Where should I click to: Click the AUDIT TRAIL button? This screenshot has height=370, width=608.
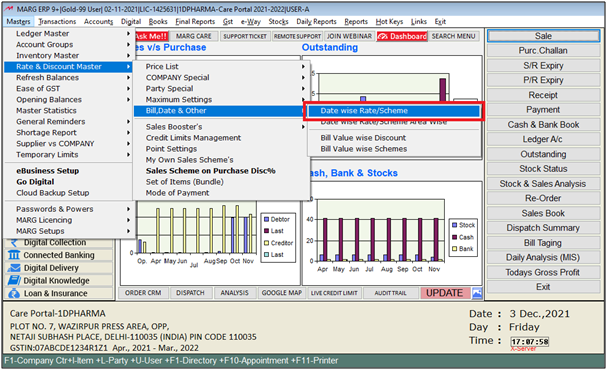tap(390, 293)
